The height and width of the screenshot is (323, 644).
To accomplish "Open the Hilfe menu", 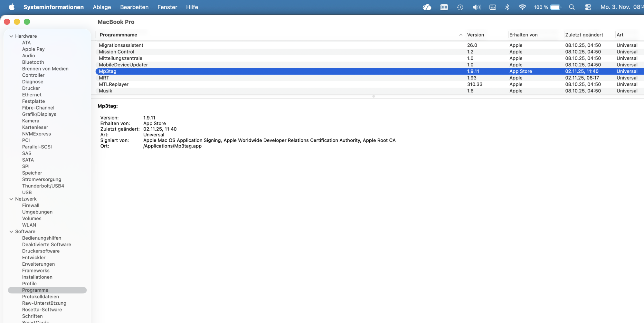I will [x=192, y=7].
